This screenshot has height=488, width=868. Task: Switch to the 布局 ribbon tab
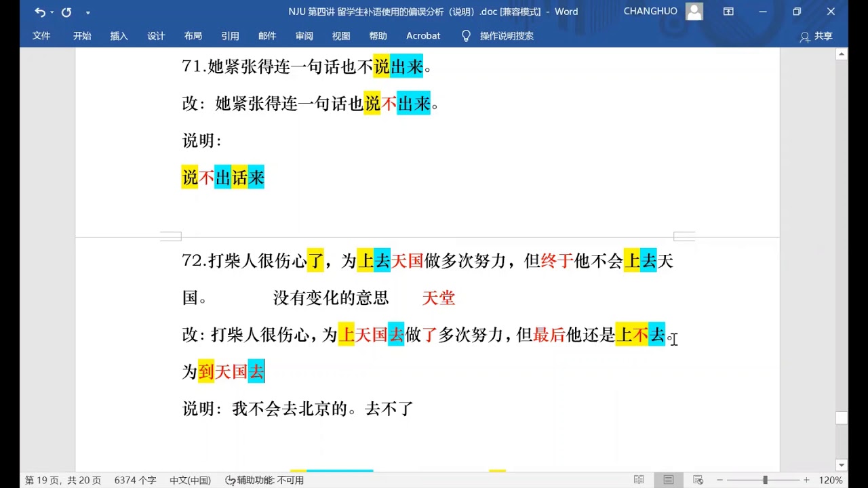point(193,36)
